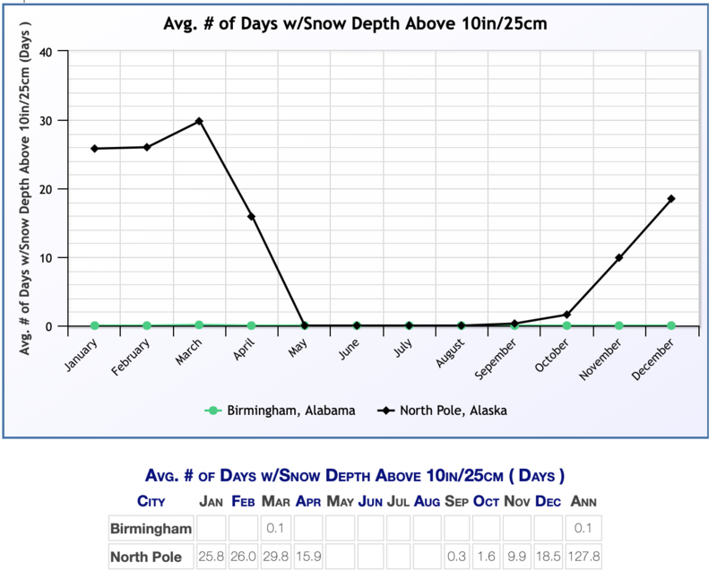
Task: Click North Pole April data point
Action: 251,217
